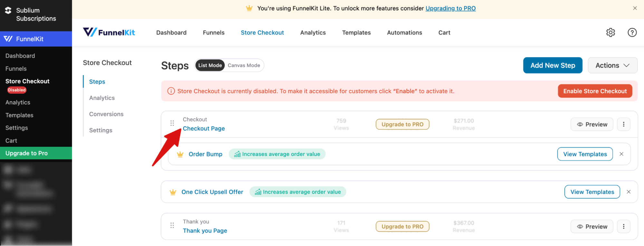The image size is (644, 246).
Task: Open Templates in WordPress sidebar
Action: click(19, 115)
